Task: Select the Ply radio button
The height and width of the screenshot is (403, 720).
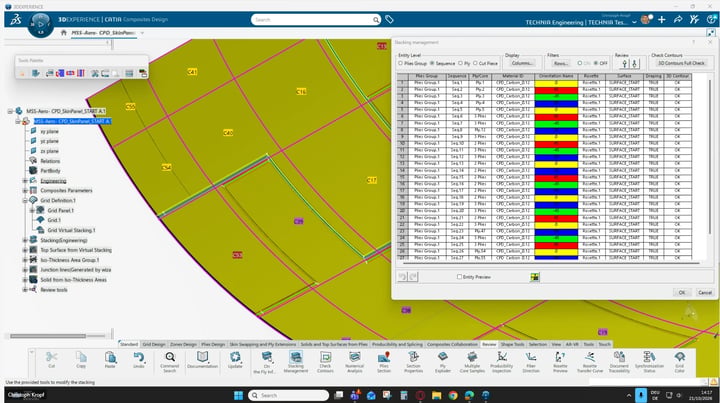Action: tap(461, 63)
